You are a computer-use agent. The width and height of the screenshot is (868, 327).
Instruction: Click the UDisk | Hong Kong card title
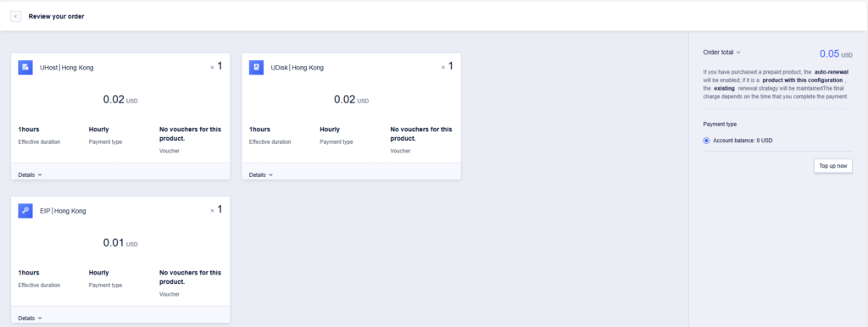click(298, 68)
